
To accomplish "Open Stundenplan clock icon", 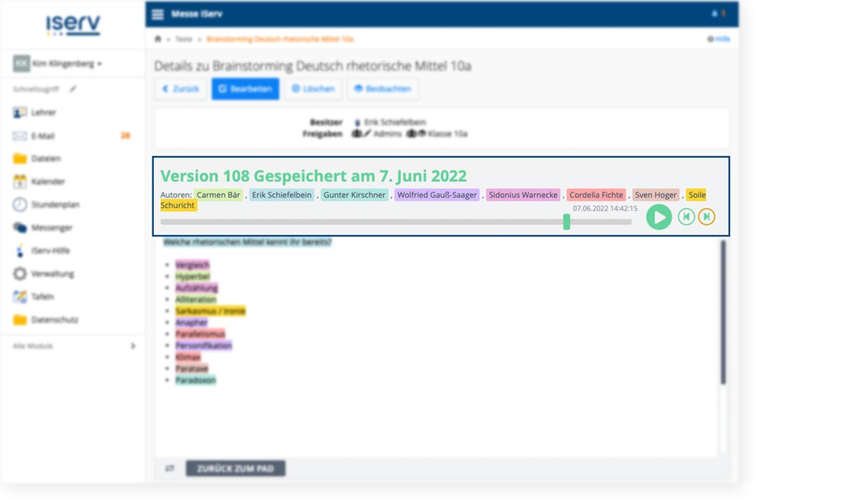I will coord(20,204).
